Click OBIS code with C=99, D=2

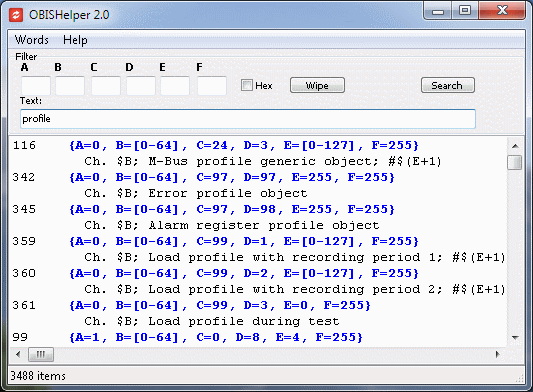click(x=244, y=273)
